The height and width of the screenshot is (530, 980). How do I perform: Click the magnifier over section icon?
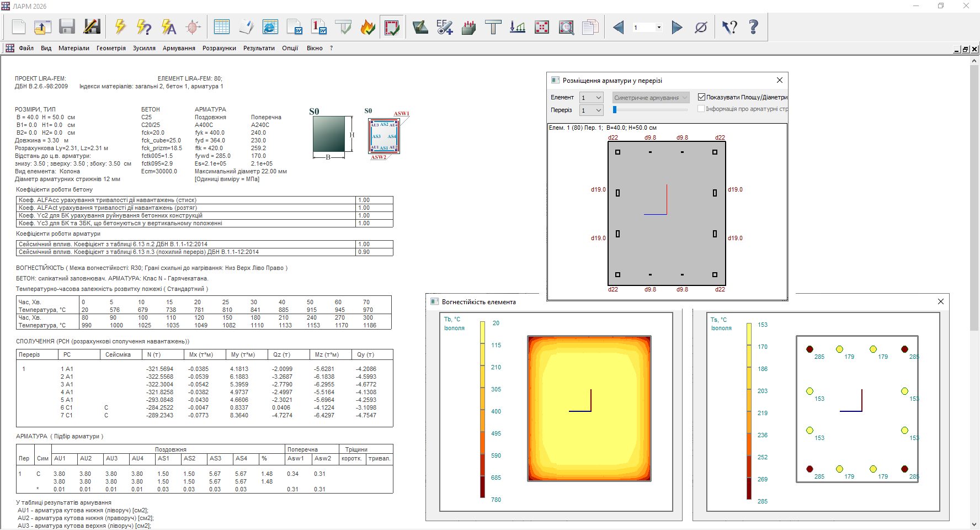tap(566, 27)
